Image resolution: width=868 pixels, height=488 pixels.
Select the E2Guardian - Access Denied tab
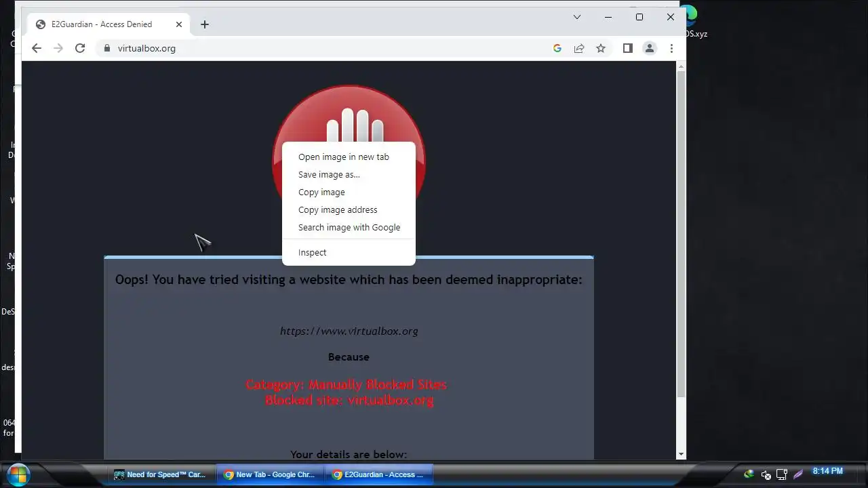click(x=108, y=24)
